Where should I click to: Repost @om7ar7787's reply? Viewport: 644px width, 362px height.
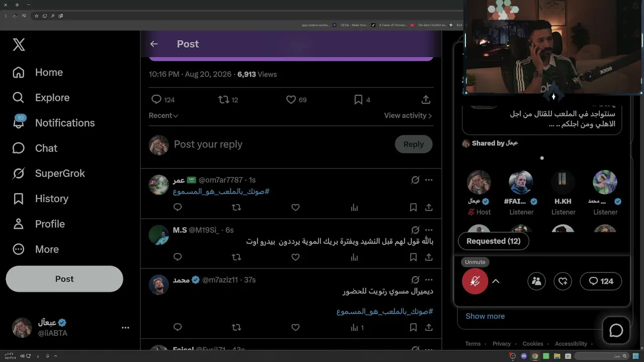click(236, 207)
